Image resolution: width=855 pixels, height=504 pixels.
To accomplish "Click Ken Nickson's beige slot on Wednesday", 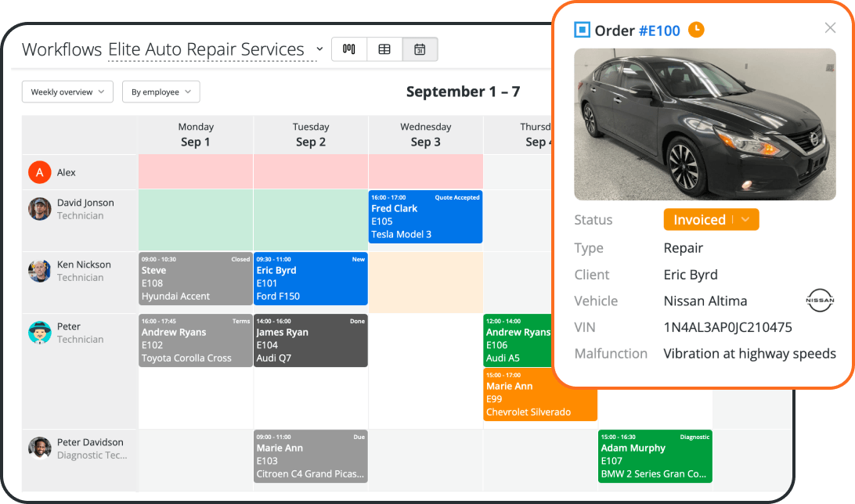I will coord(426,283).
